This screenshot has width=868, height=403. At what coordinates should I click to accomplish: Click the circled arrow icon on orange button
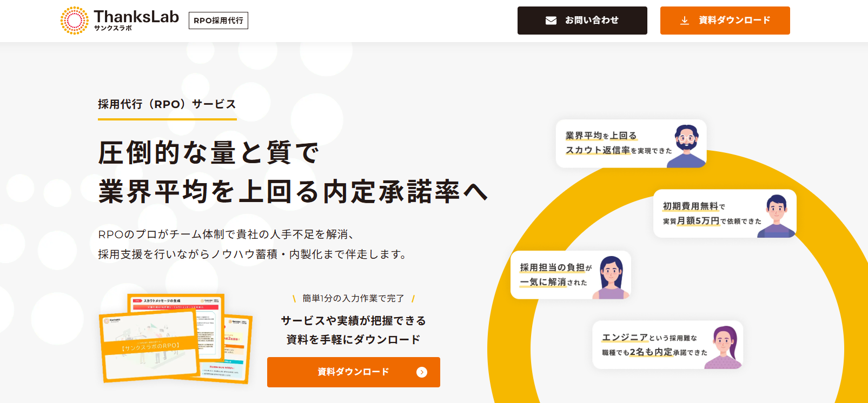pyautogui.click(x=422, y=372)
